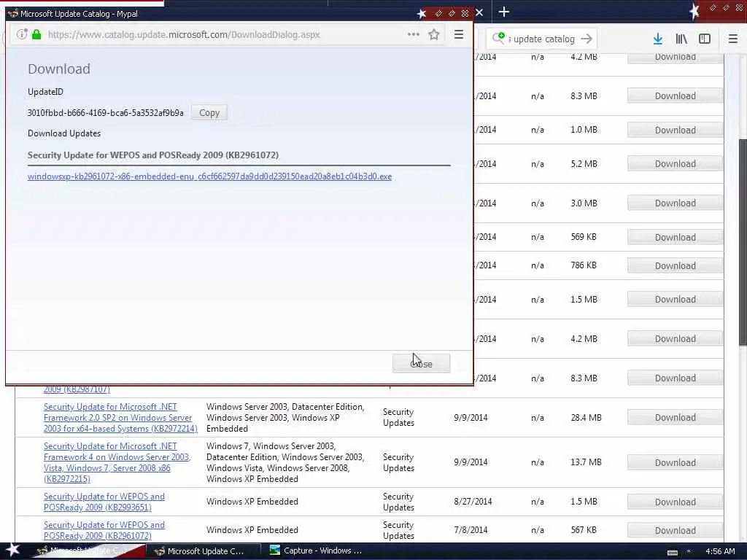This screenshot has width=747, height=560.
Task: Download the windowsxp-kb2961072 exe file link
Action: coord(209,176)
